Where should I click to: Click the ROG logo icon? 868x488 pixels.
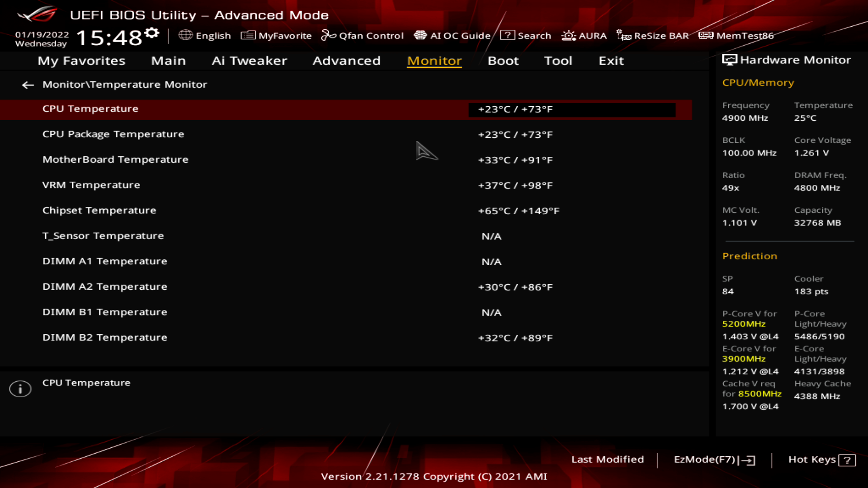point(38,14)
